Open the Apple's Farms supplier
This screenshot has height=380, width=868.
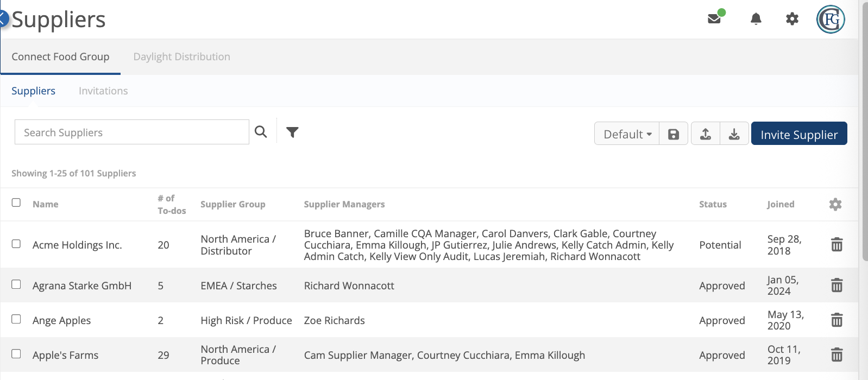click(x=66, y=355)
